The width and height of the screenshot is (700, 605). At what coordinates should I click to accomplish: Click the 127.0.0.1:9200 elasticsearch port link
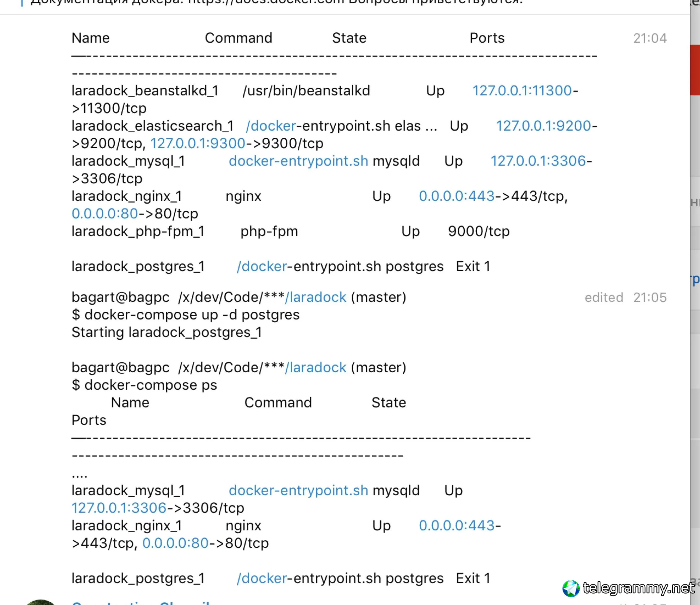pos(543,126)
